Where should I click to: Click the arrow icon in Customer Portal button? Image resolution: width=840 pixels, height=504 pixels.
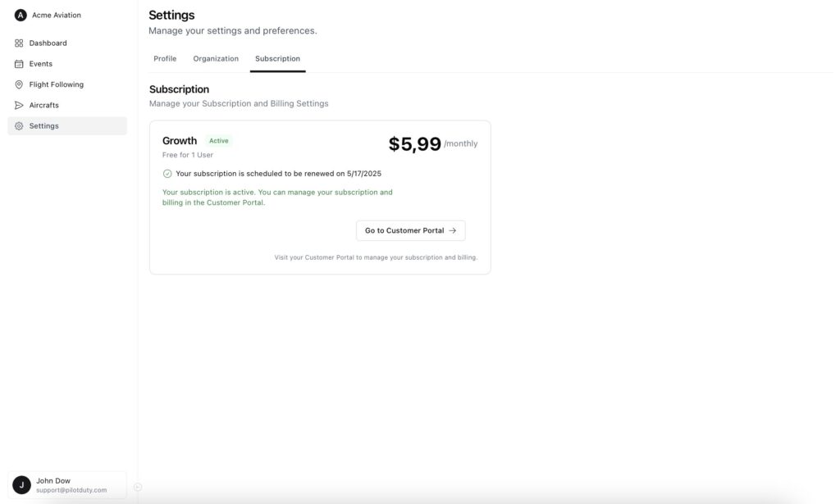pos(453,231)
